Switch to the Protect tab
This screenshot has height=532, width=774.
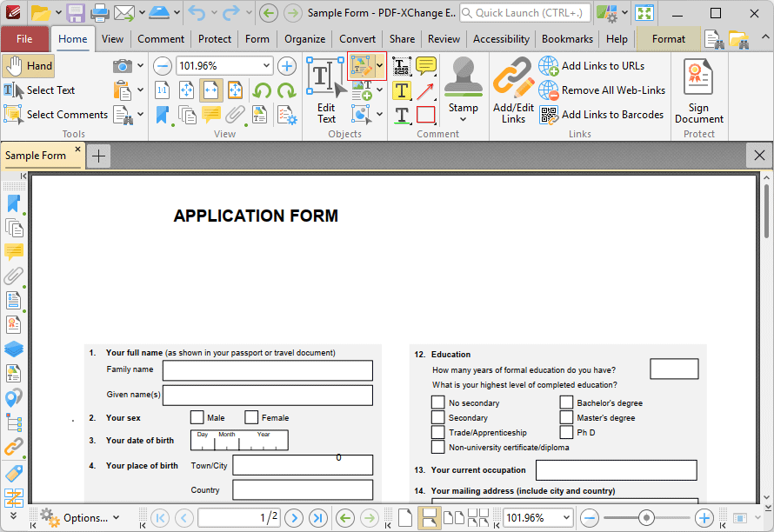[x=214, y=39]
